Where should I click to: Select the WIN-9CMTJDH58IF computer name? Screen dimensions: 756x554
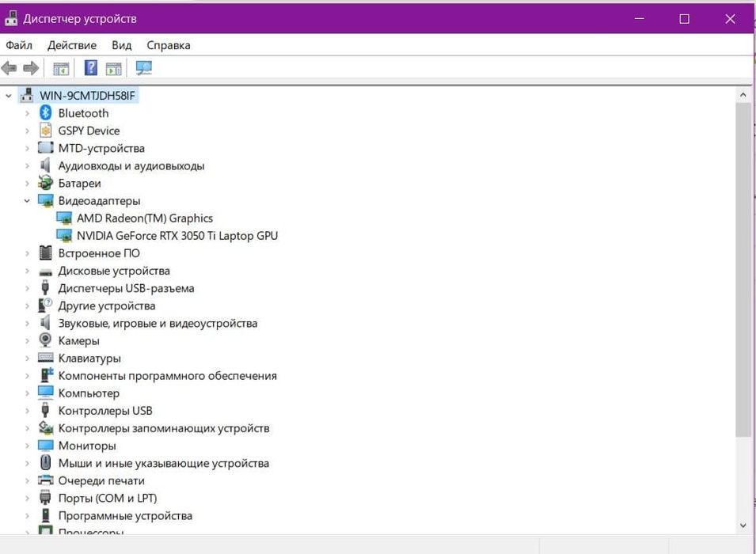point(87,96)
